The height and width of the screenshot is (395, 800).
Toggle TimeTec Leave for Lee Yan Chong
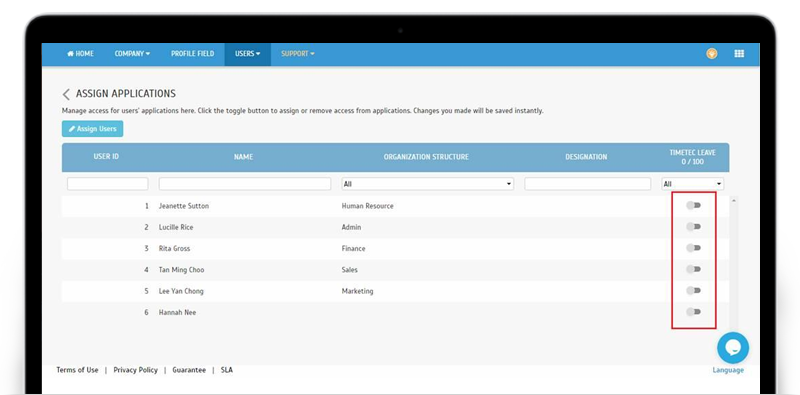pyautogui.click(x=693, y=290)
